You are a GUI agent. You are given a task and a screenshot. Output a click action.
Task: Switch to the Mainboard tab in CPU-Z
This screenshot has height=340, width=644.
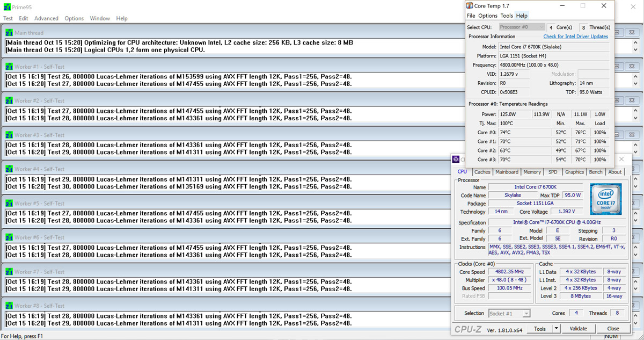pos(507,172)
